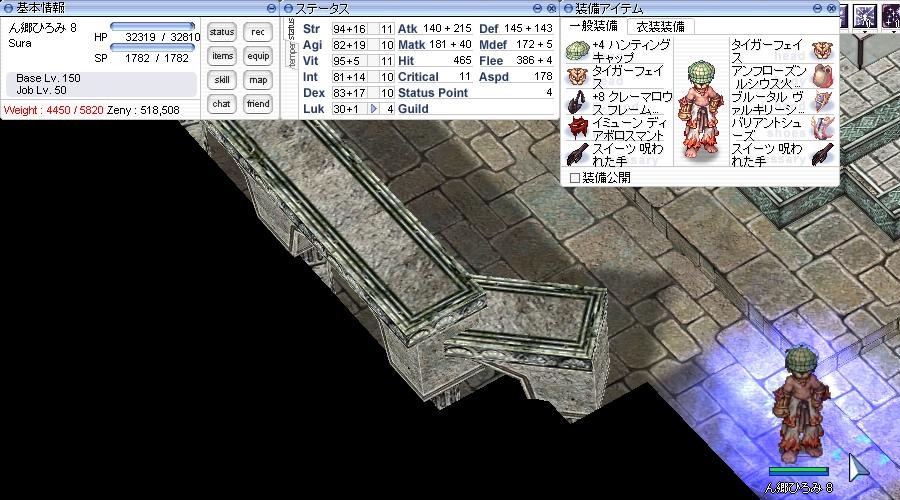Click the Zeny 518,508 text
This screenshot has height=500, width=900.
click(x=143, y=110)
